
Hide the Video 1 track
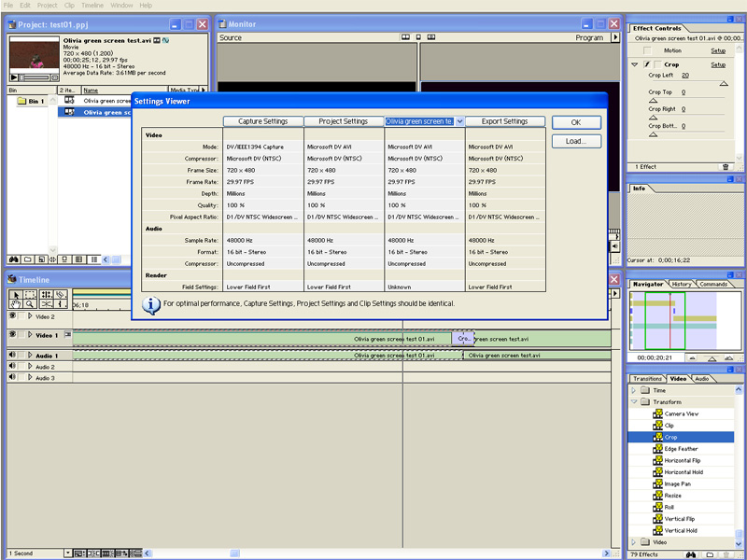12,335
